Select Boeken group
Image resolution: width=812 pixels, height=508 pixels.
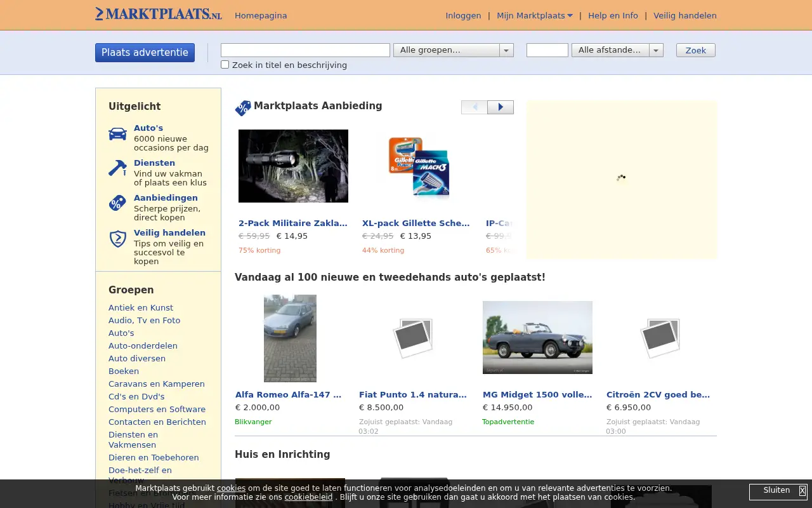124,371
